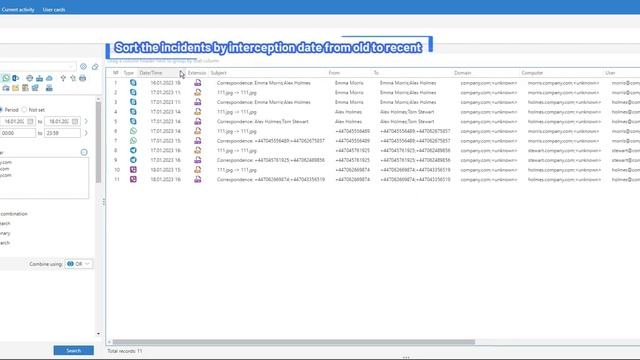Click the USB device filter icon
640x360 pixels.
tap(63, 78)
